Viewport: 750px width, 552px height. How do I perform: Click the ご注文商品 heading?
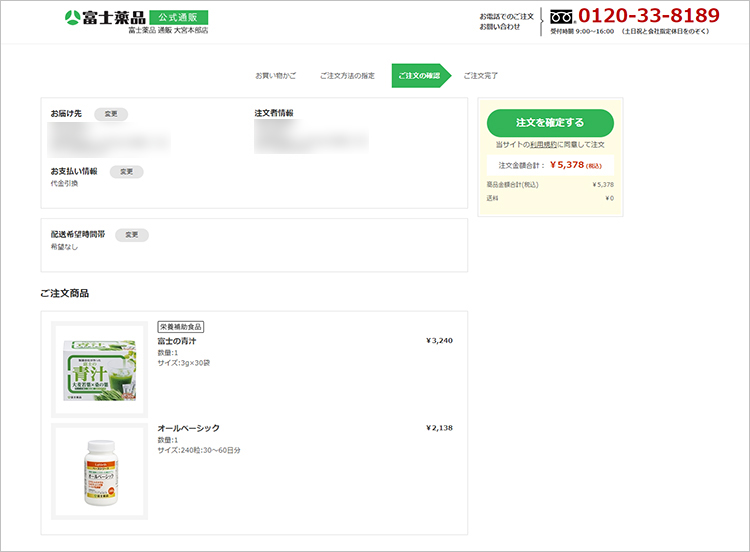(65, 293)
